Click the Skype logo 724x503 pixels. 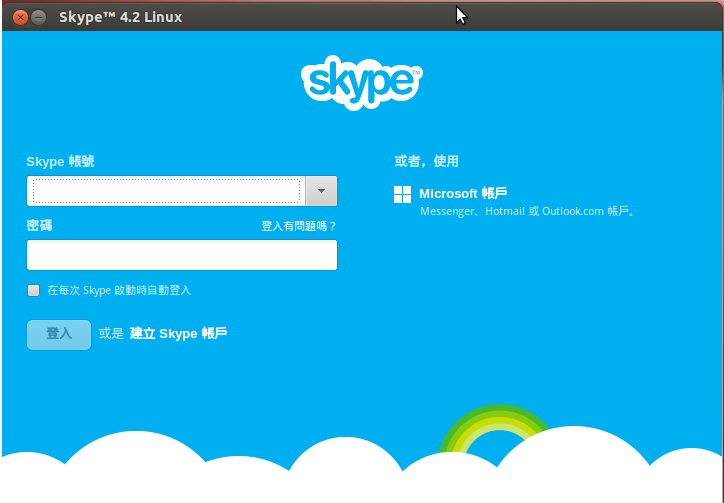(x=362, y=83)
